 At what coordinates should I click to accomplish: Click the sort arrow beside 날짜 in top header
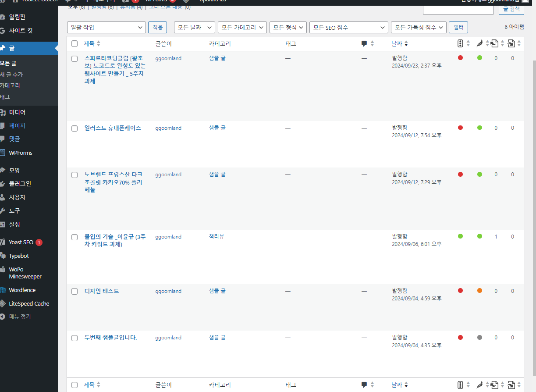click(406, 44)
